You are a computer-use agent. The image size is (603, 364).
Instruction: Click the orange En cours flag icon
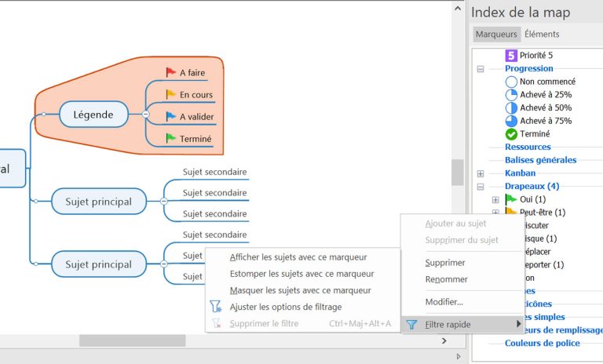[170, 94]
